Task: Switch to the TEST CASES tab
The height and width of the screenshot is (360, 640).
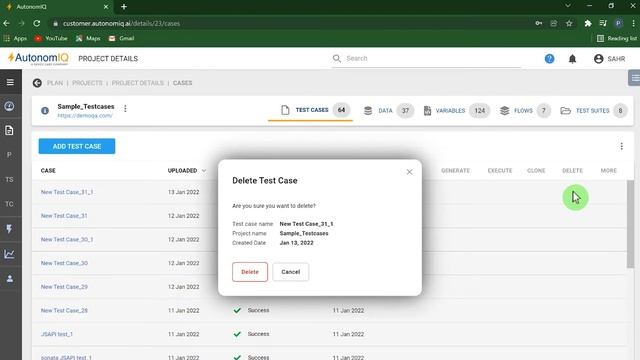Action: [x=310, y=110]
